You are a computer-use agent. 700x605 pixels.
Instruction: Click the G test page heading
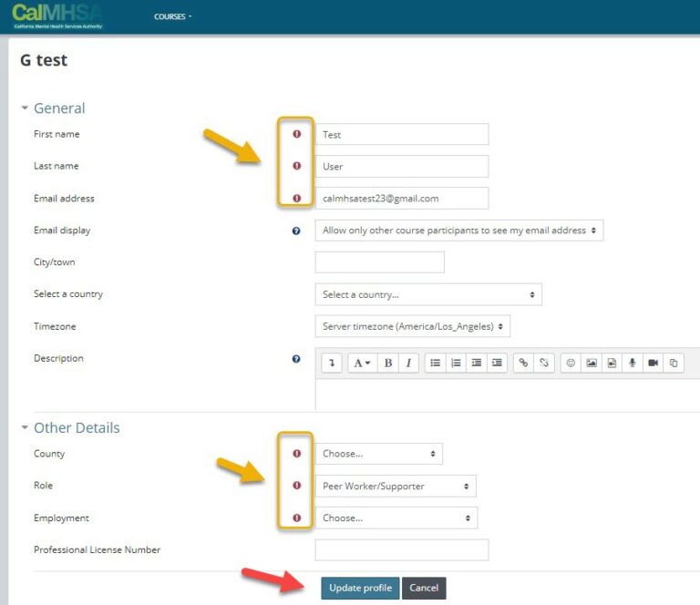coord(44,60)
